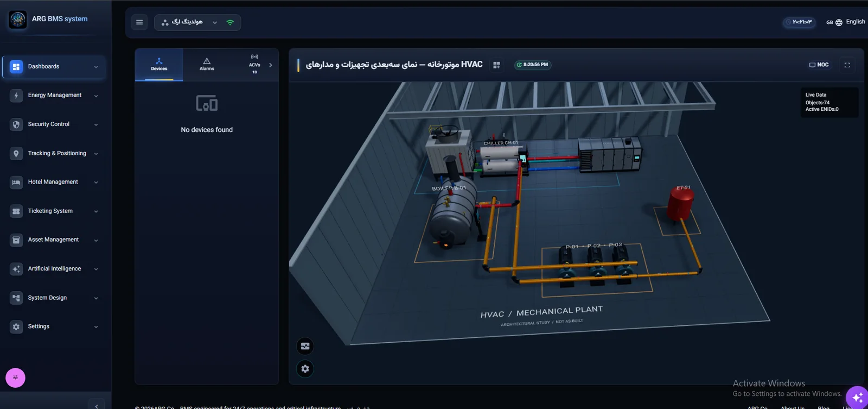Click the viewer gear settings button
Screen dimensions: 868x409
[x=305, y=369]
